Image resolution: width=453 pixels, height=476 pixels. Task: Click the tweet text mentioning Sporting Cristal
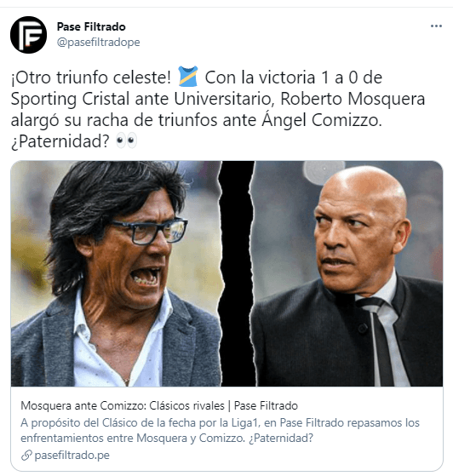[218, 109]
